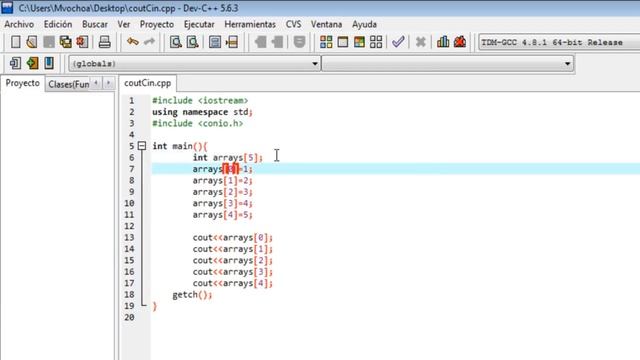Open the Ventana menu
The width and height of the screenshot is (640, 360).
point(326,24)
